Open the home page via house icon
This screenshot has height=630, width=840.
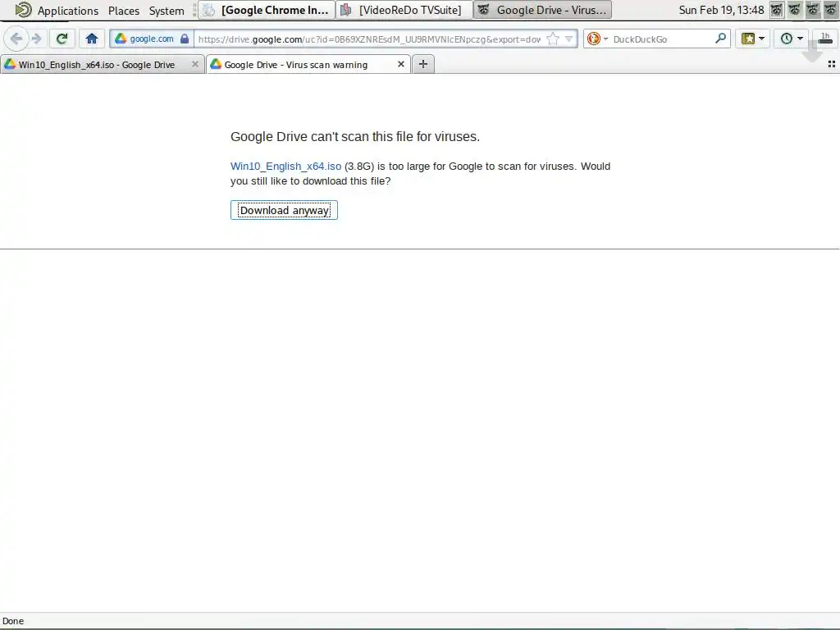coord(92,39)
